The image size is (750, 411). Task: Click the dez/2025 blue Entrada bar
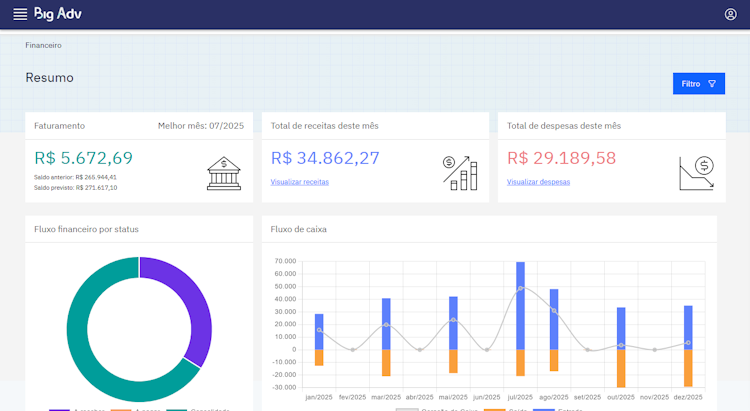click(x=688, y=327)
